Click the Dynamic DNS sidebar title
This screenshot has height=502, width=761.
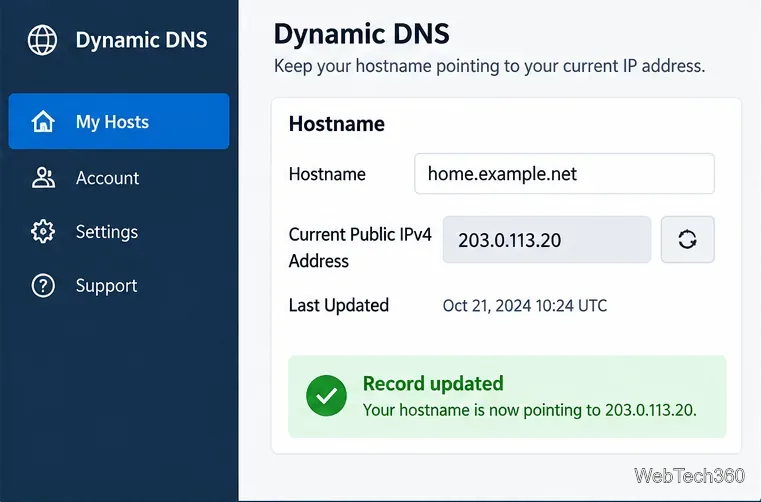click(141, 40)
